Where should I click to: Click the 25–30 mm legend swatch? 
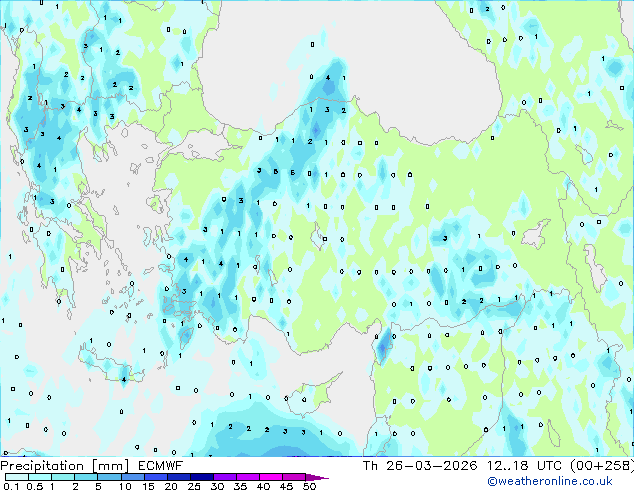[x=202, y=477]
